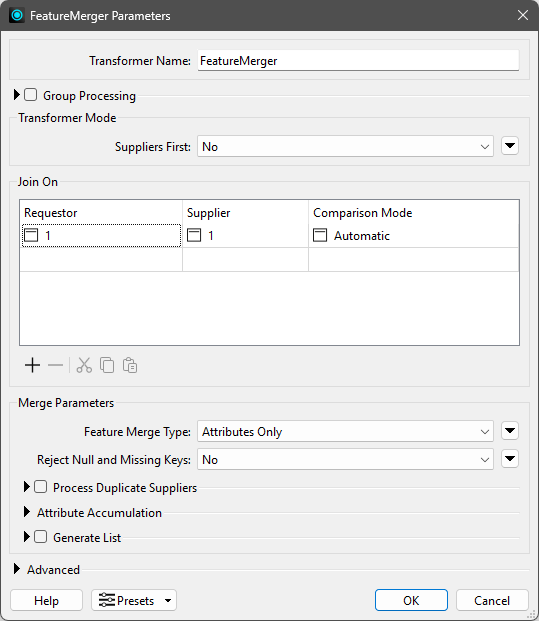Add a new Join On row

(32, 365)
